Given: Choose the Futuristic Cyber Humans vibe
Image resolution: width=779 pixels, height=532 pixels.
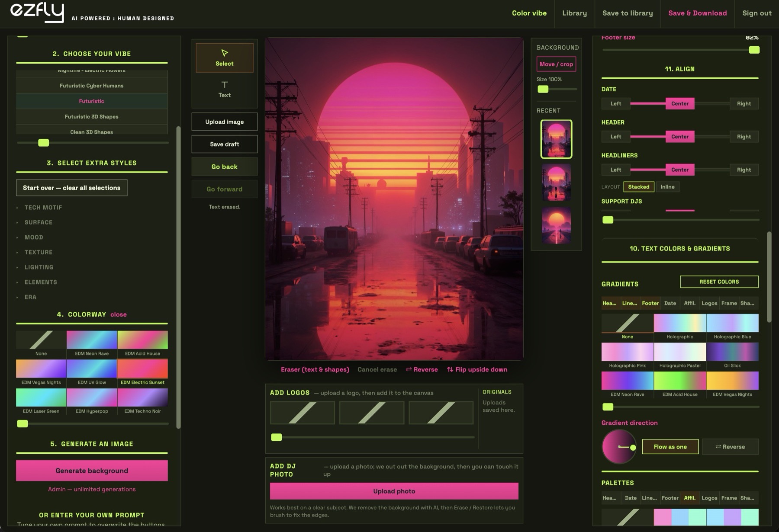Looking at the screenshot, I should [92, 86].
